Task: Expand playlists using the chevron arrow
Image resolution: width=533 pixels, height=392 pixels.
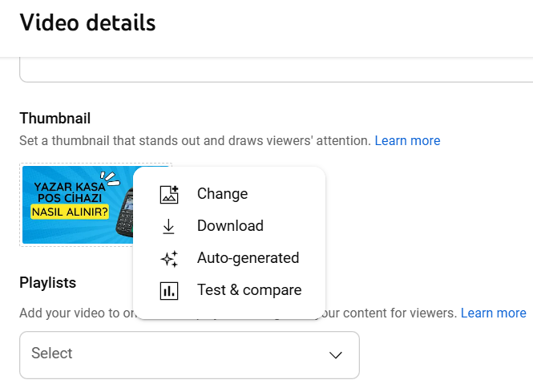Action: [336, 355]
